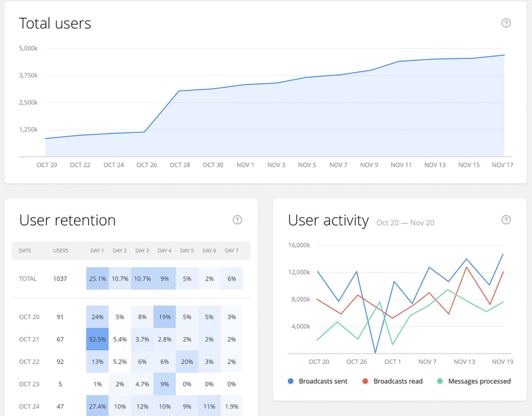The width and height of the screenshot is (532, 416).
Task: Click the users count 47 for OCT 24
Action: (x=60, y=406)
